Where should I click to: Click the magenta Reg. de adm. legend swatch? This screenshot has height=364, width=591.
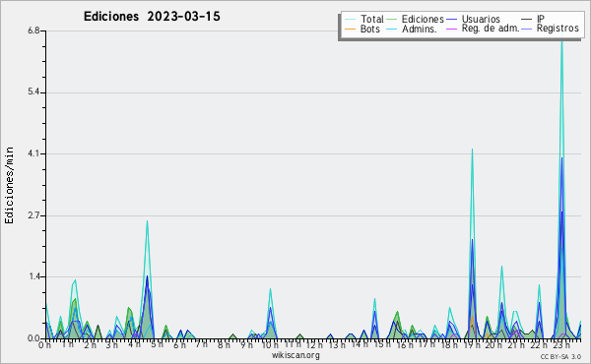point(451,29)
